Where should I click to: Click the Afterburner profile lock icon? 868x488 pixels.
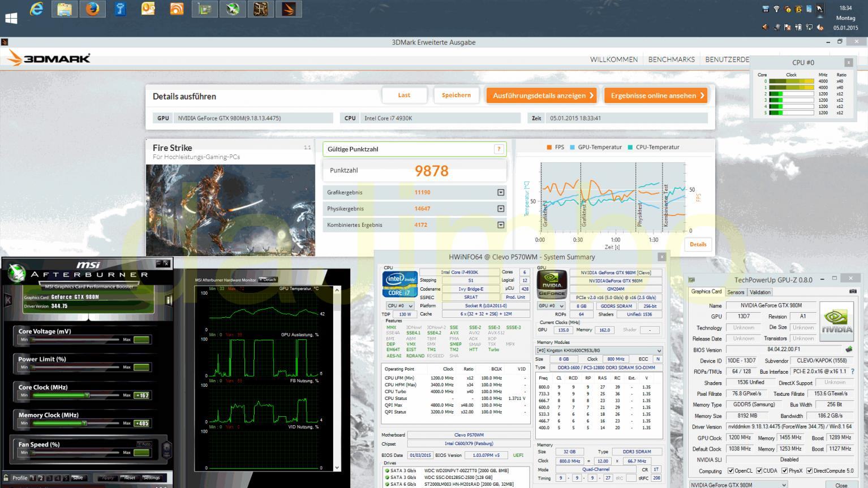click(x=7, y=478)
